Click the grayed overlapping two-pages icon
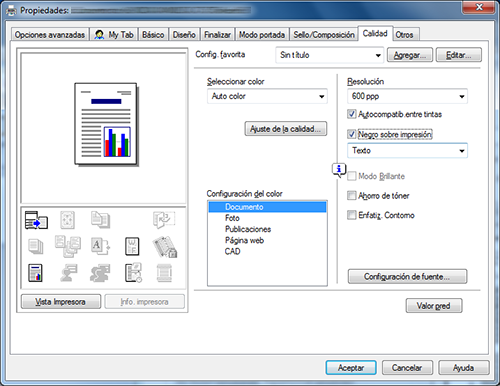Viewport: 500px width, 386px height. coord(100,220)
